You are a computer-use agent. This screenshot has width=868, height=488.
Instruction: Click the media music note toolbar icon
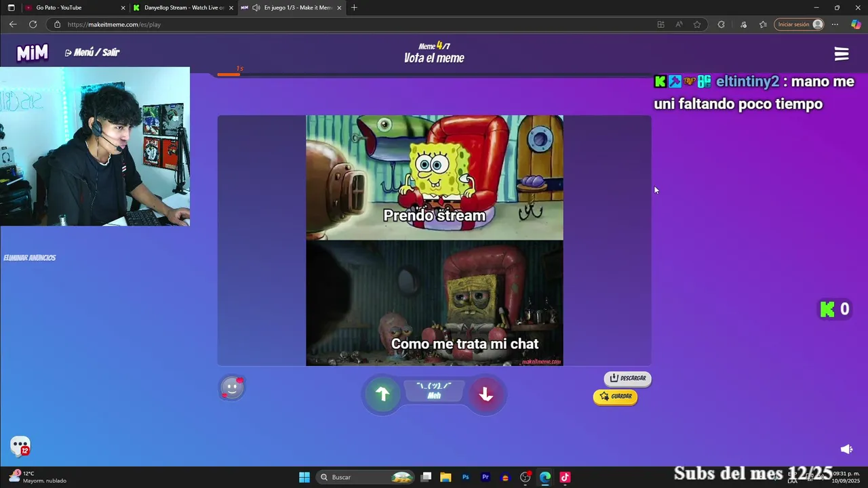(744, 24)
